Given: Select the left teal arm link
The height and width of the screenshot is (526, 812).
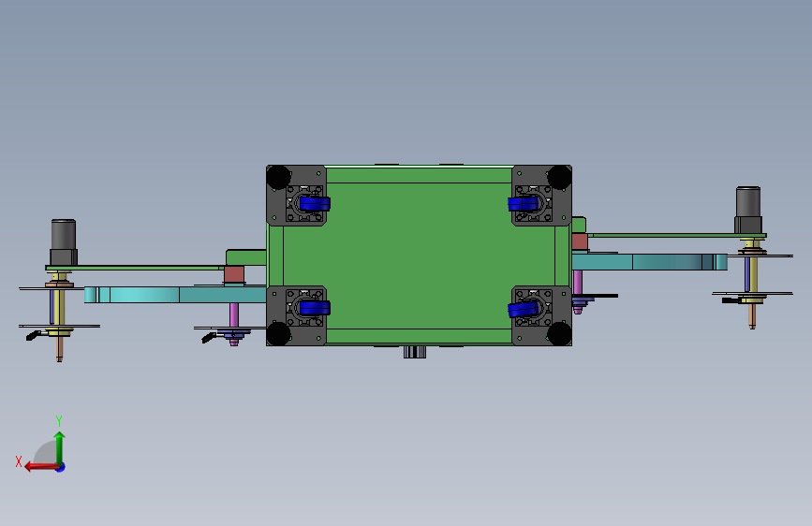Looking at the screenshot, I should 175,295.
